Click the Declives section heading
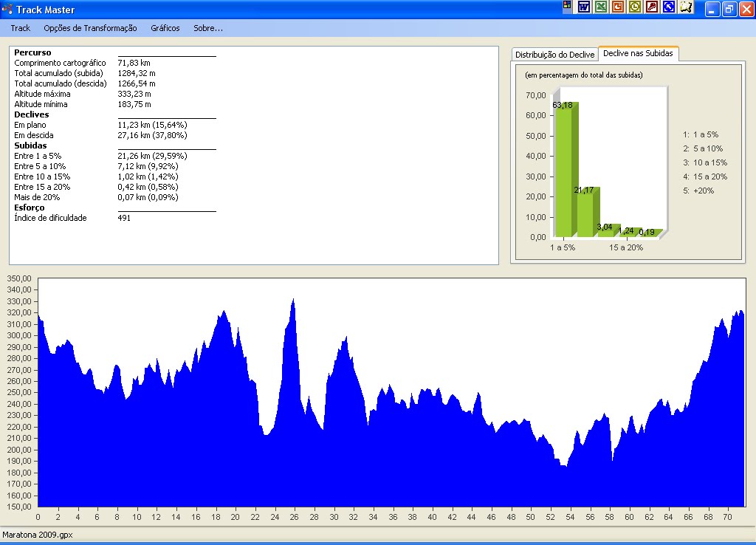This screenshot has width=756, height=545. tap(31, 114)
